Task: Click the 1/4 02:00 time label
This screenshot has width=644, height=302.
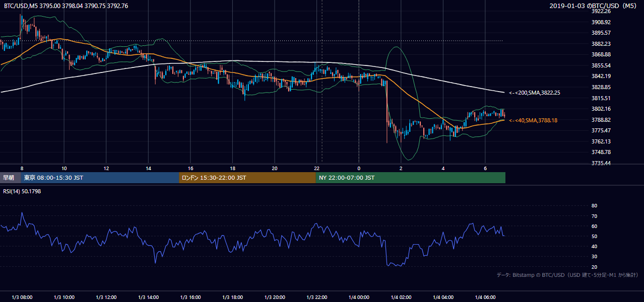Action: (401, 297)
